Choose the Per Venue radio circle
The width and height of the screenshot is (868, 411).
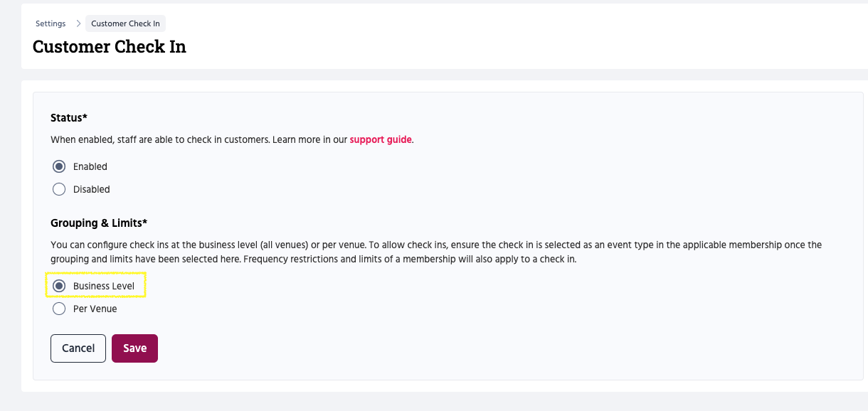(59, 309)
